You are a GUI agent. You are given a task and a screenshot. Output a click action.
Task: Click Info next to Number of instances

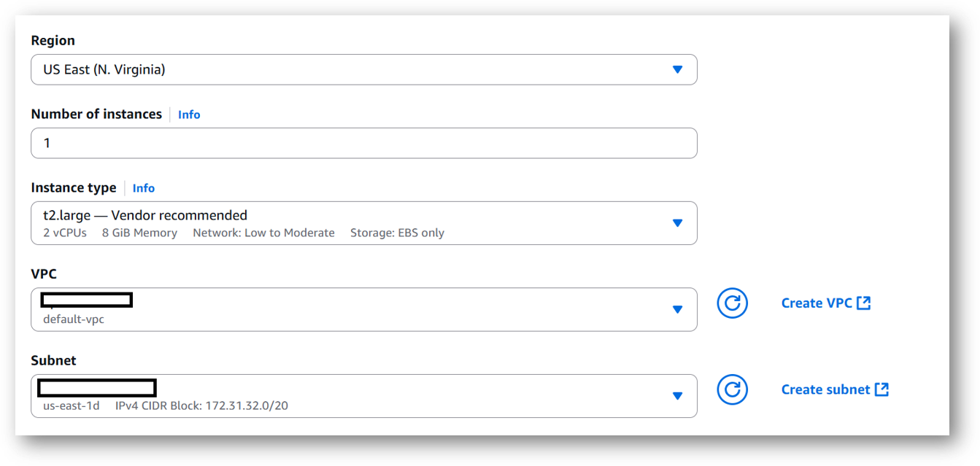click(x=189, y=114)
